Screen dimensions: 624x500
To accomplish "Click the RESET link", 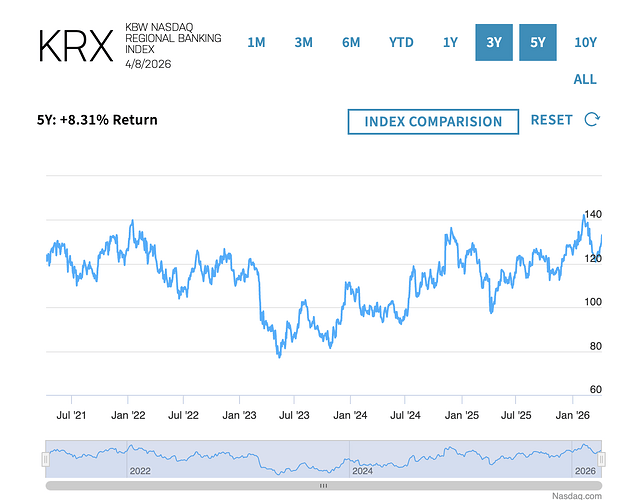I will [x=552, y=120].
